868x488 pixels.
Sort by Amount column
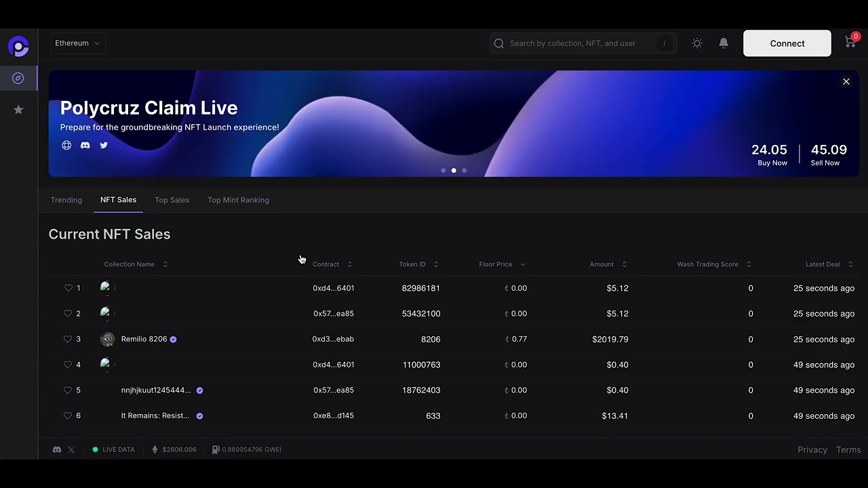click(x=609, y=264)
